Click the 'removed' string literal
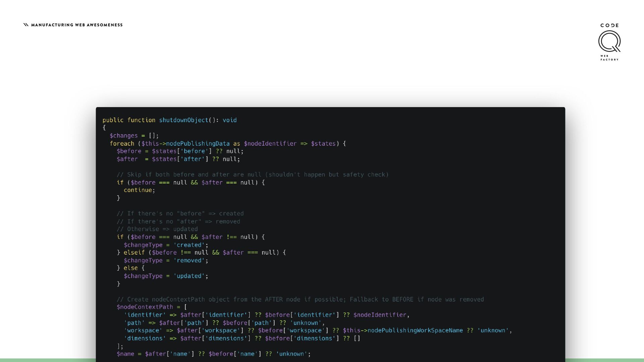Image resolution: width=644 pixels, height=362 pixels. 189,260
